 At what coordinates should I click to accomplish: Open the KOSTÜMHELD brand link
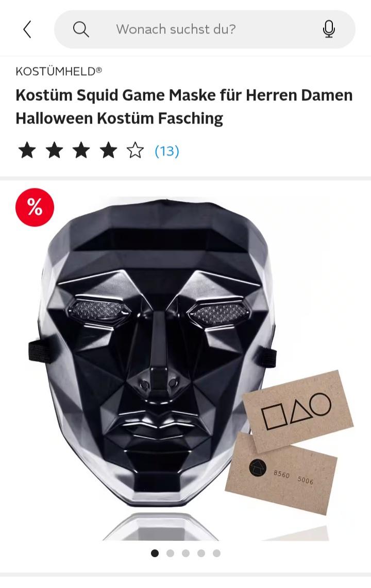[x=59, y=71]
